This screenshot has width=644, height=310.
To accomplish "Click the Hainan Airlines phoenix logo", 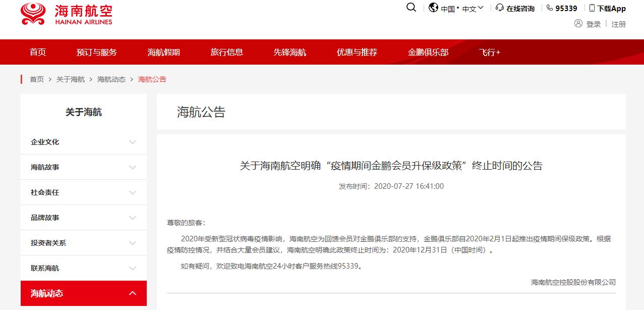I will tap(33, 14).
